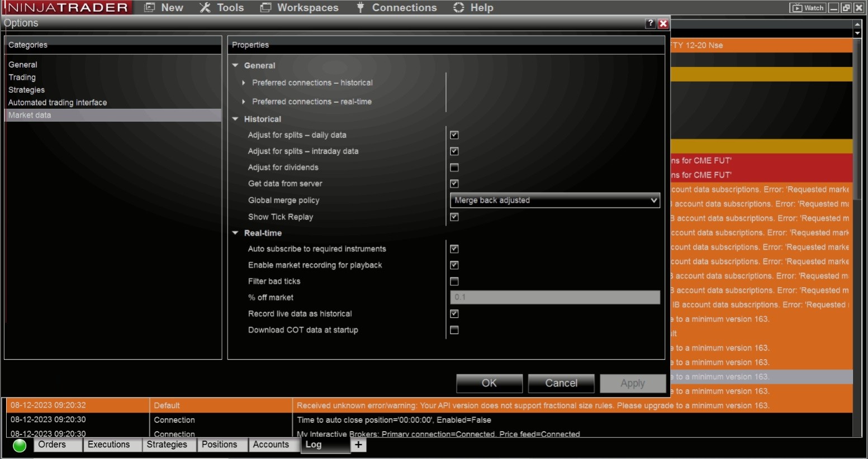
Task: Select Automated trading interface category
Action: (x=58, y=103)
